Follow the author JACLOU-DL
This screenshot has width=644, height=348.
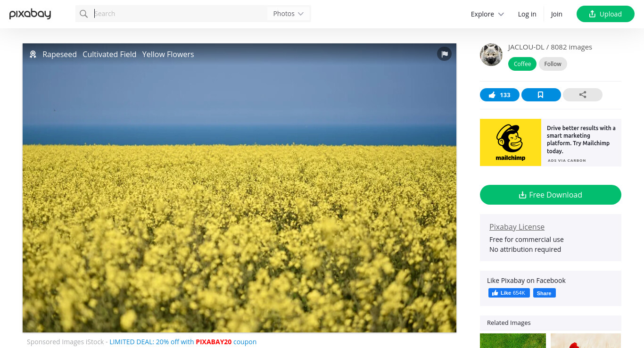[553, 64]
